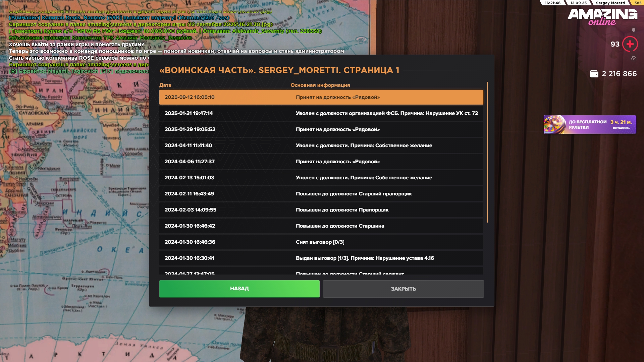The width and height of the screenshot is (644, 362).
Task: Click the history list scrollbar
Action: coord(487,152)
